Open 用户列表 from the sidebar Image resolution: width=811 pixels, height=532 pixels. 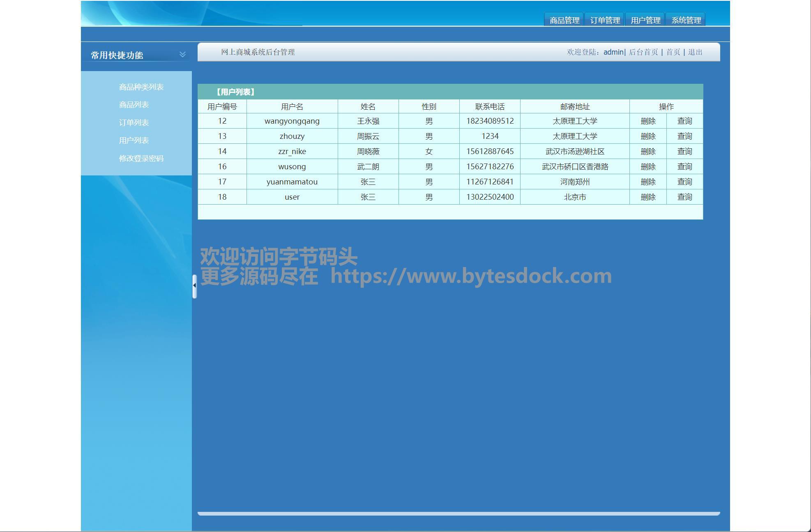[134, 140]
